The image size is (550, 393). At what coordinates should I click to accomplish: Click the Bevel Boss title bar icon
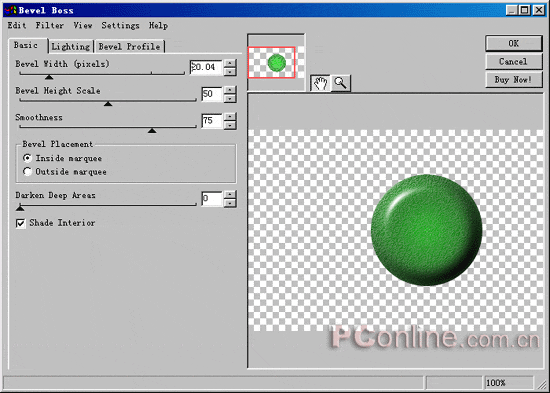(10, 10)
